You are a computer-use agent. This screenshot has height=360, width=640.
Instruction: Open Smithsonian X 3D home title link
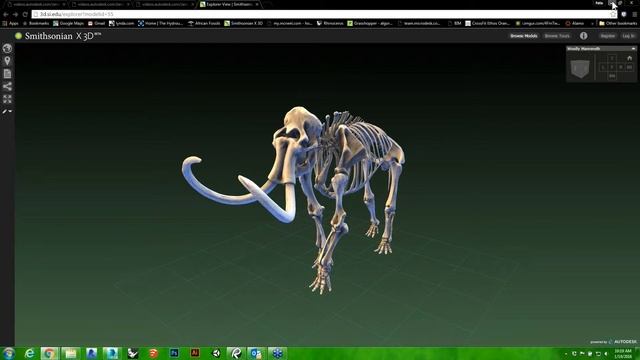pyautogui.click(x=63, y=36)
